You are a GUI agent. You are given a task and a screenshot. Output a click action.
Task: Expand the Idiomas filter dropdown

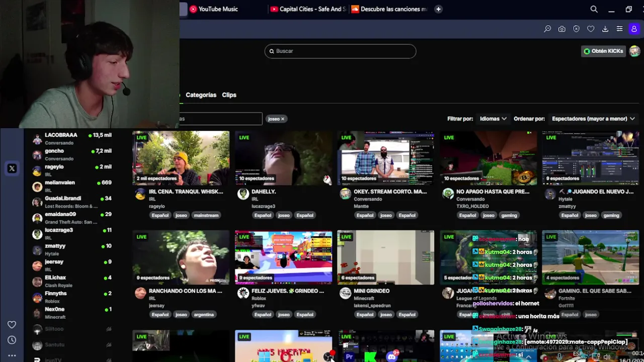(x=493, y=119)
